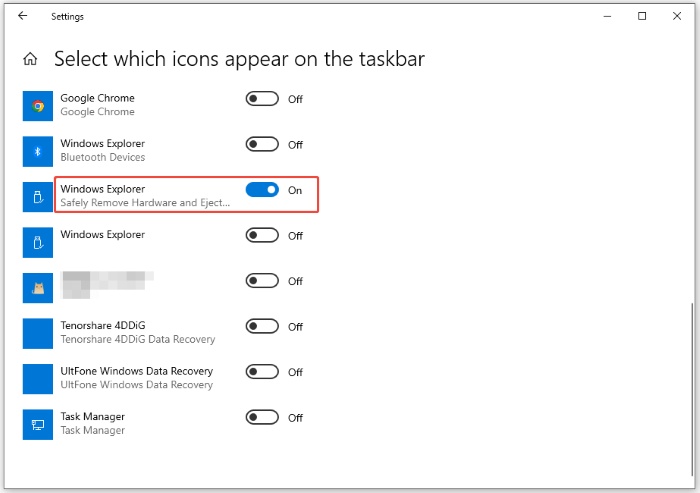Toggle the Windows Explorer switch without subtitle
The width and height of the screenshot is (700, 493).
[262, 235]
